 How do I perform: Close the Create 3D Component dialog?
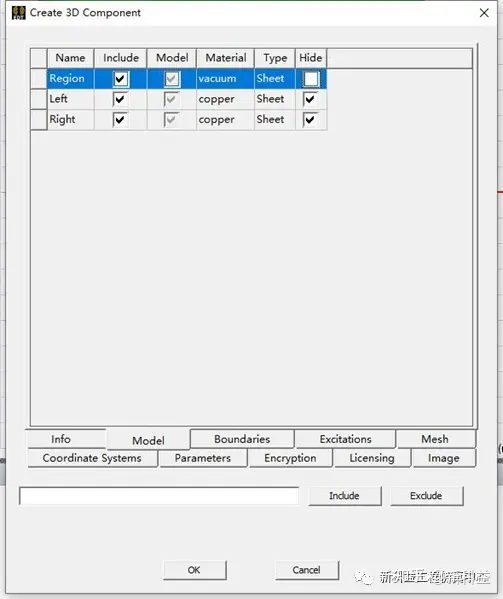(484, 13)
